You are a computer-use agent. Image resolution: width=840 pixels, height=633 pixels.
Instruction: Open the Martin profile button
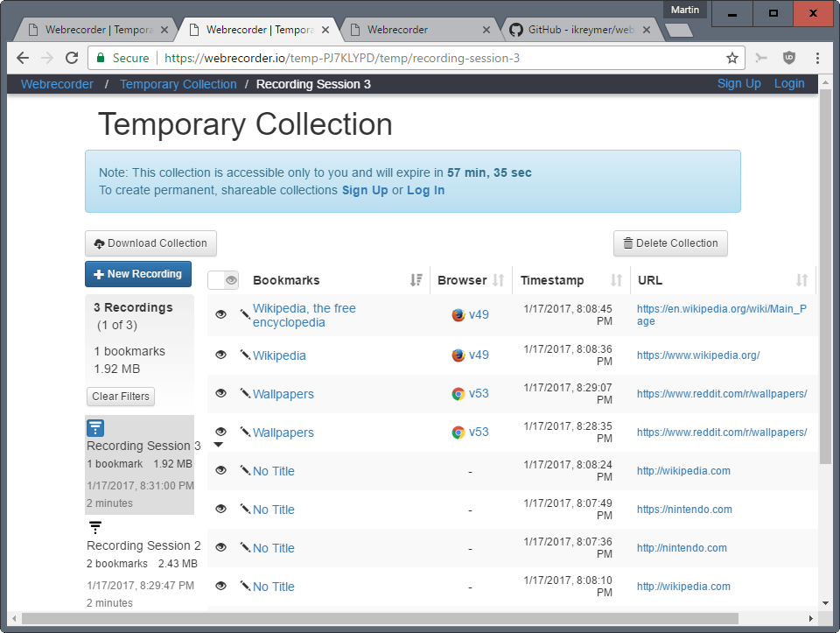[x=684, y=10]
